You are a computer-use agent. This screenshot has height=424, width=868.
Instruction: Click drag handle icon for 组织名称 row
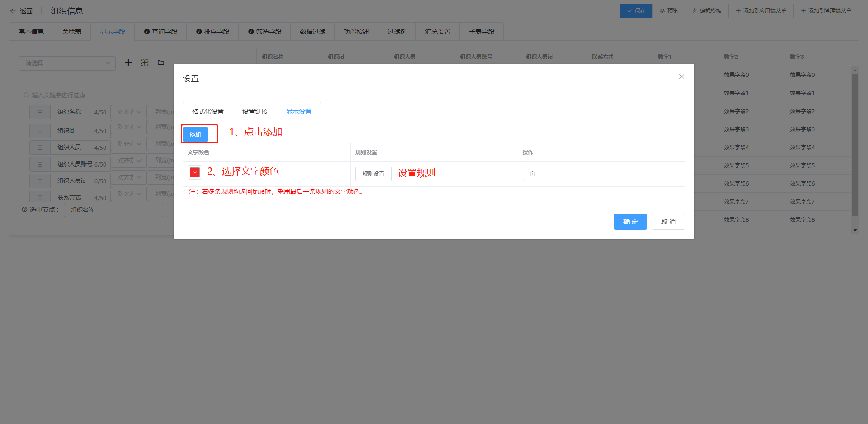tap(40, 112)
